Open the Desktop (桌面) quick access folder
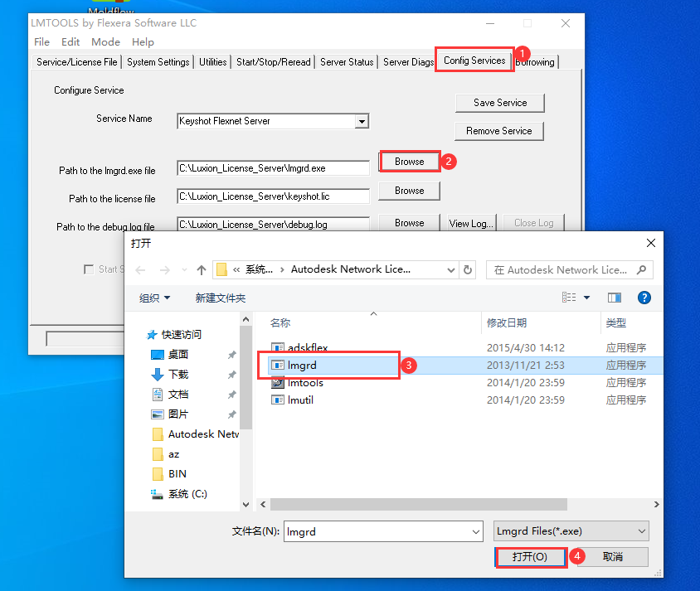Viewport: 700px width, 591px height. click(x=177, y=355)
